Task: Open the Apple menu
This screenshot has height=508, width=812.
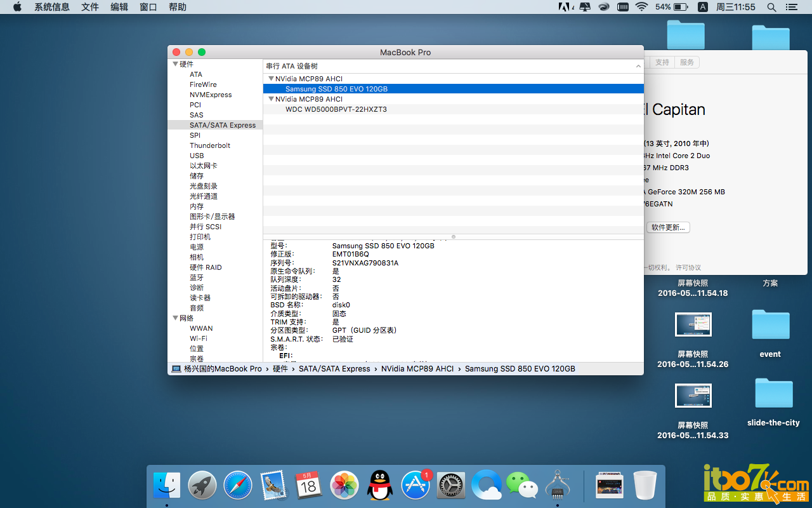Action: click(17, 7)
